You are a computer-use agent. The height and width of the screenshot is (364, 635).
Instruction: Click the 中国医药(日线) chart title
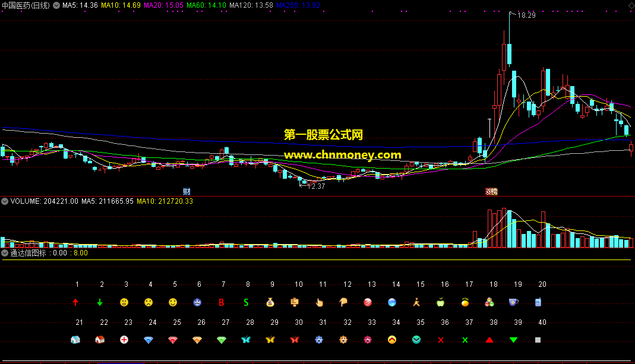click(26, 5)
